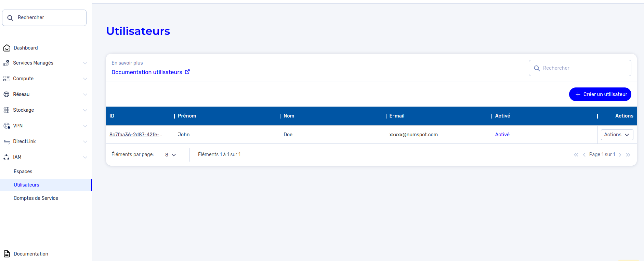644x261 pixels.
Task: Click Doe last name cell
Action: 288,135
